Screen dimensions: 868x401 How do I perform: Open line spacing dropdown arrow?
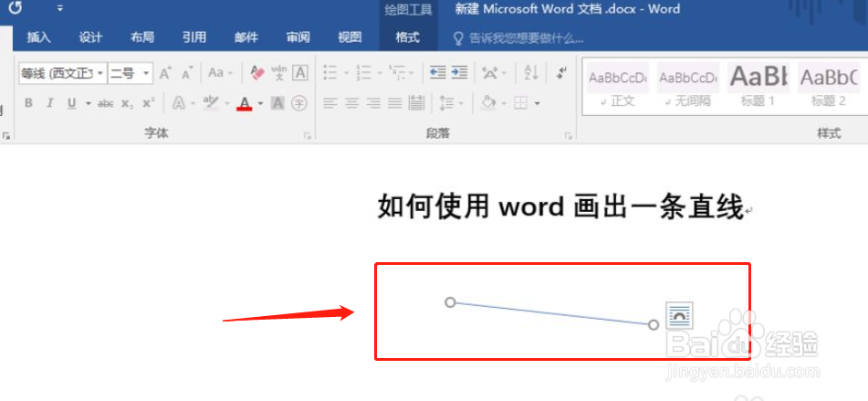click(x=461, y=103)
